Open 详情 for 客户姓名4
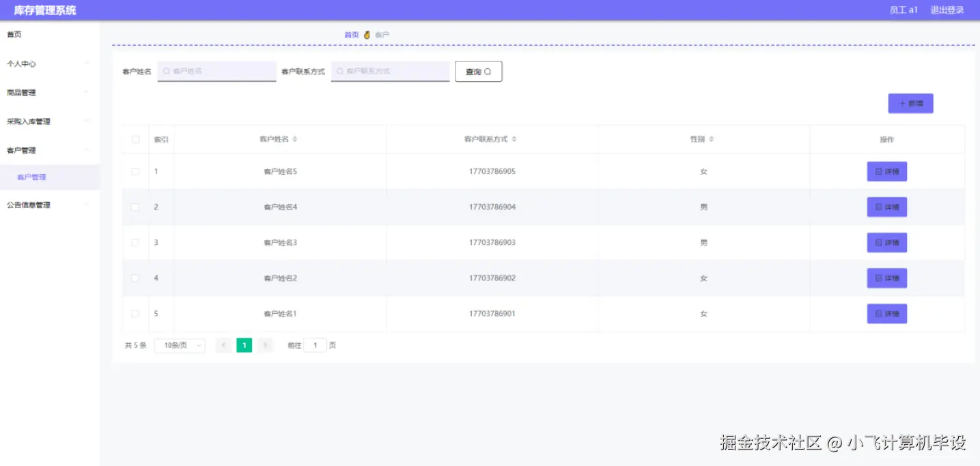The width and height of the screenshot is (980, 466). click(886, 207)
